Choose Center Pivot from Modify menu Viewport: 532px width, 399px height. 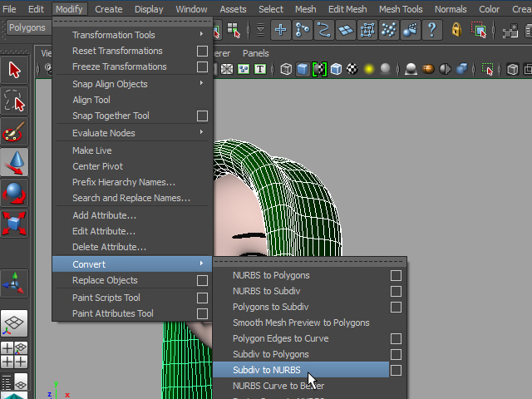tap(97, 166)
